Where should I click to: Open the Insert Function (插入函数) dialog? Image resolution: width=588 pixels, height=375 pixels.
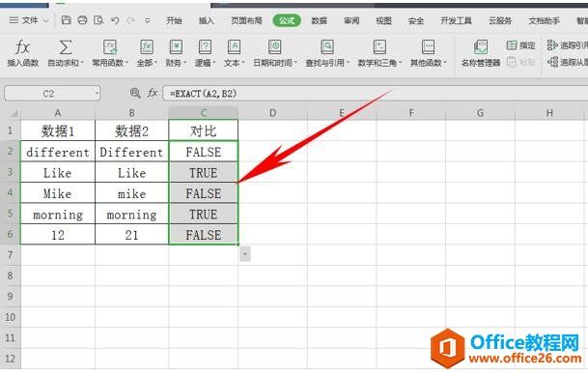22,53
